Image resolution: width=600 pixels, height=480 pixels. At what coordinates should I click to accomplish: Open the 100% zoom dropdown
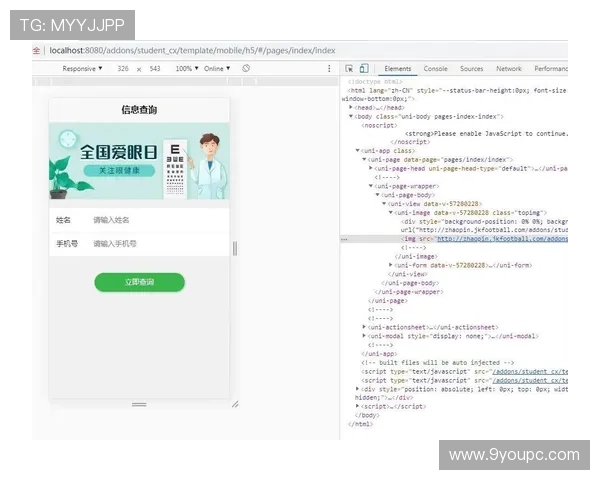(187, 69)
